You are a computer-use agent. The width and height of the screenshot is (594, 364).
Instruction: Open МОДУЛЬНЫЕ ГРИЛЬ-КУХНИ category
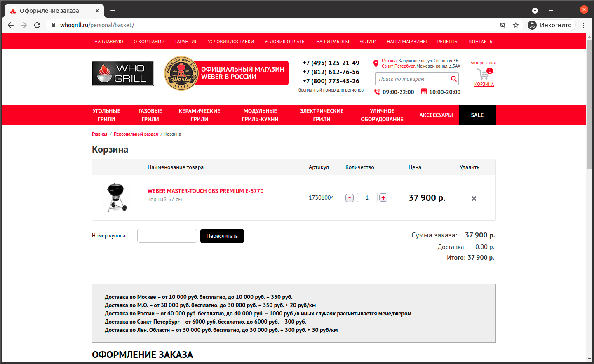click(260, 115)
